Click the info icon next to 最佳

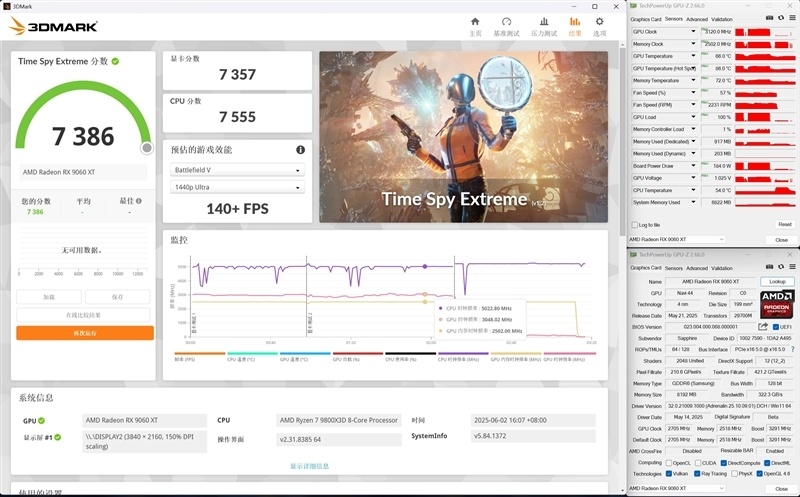tap(139, 201)
